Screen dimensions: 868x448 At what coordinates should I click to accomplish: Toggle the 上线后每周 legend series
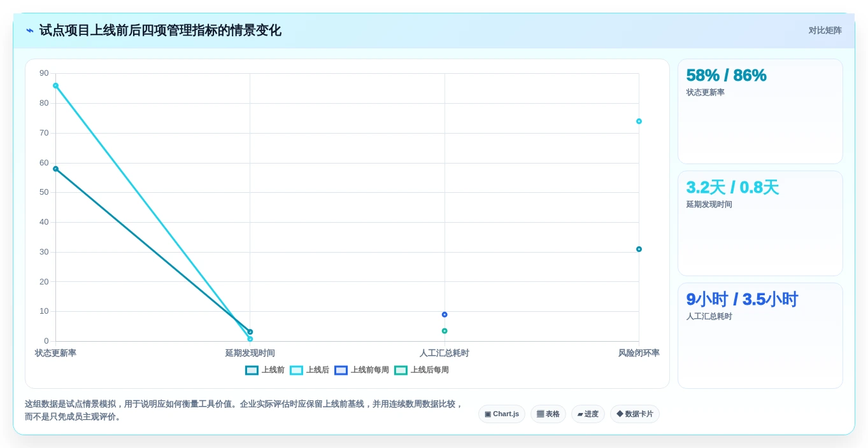click(x=422, y=370)
